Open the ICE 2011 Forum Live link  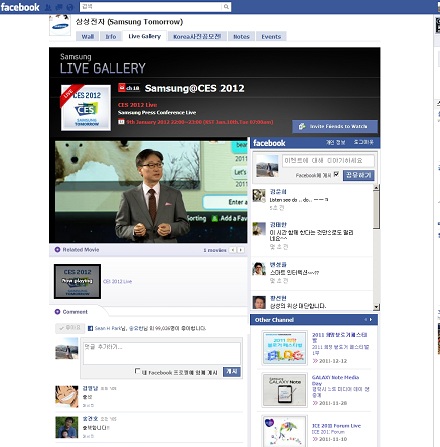pos(336,426)
